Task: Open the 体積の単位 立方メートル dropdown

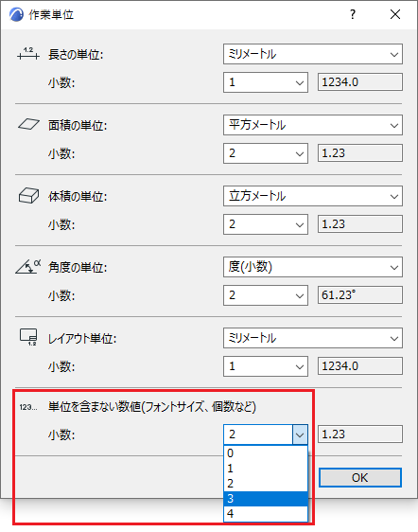Action: point(313,196)
